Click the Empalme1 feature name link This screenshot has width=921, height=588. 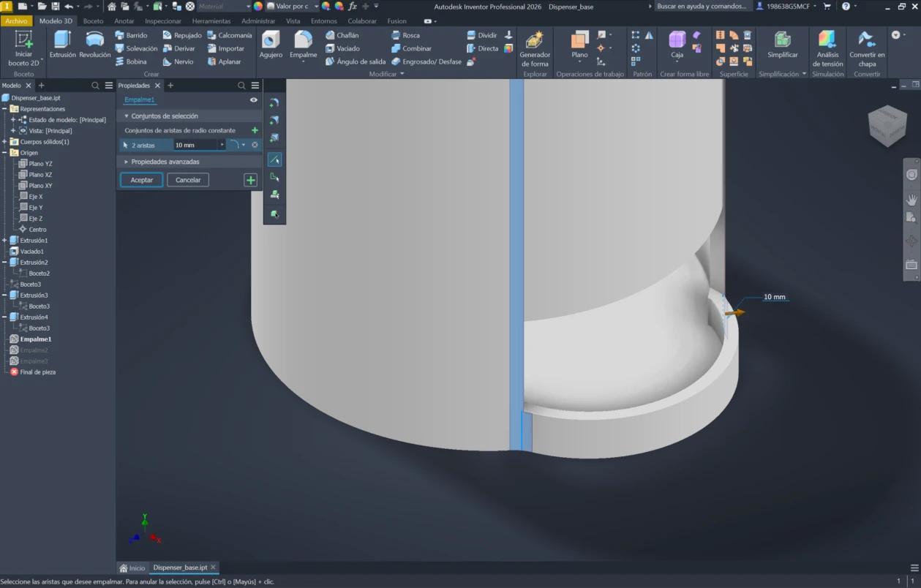(x=139, y=99)
